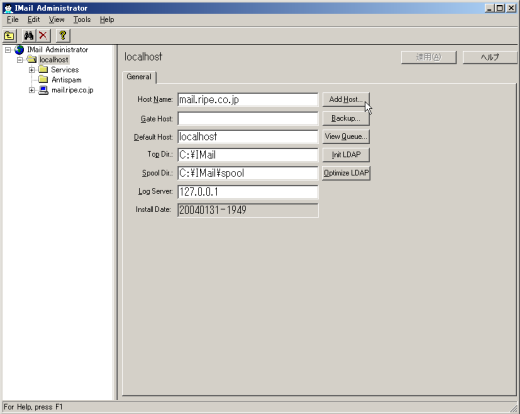The height and width of the screenshot is (414, 520).
Task: Click the View Queue button
Action: click(x=346, y=136)
